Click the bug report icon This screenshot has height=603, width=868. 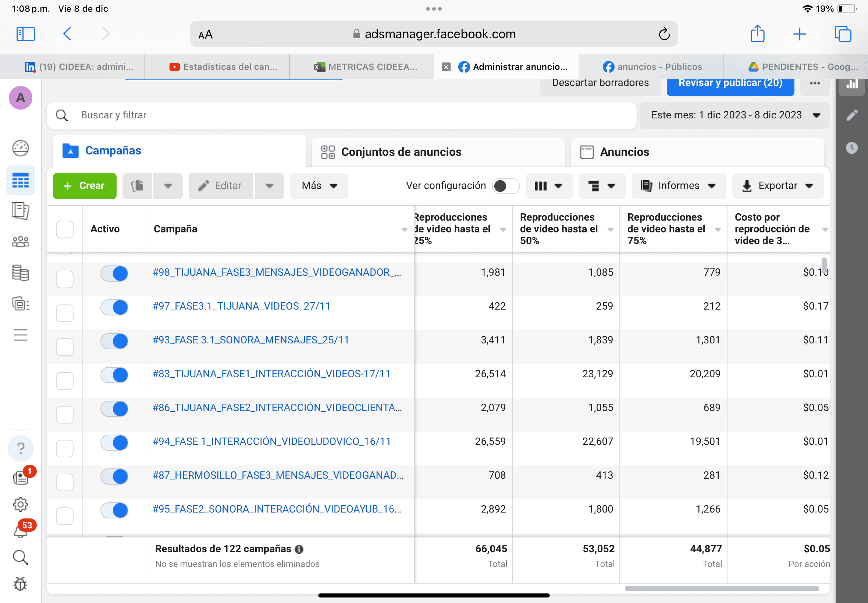tap(20, 584)
